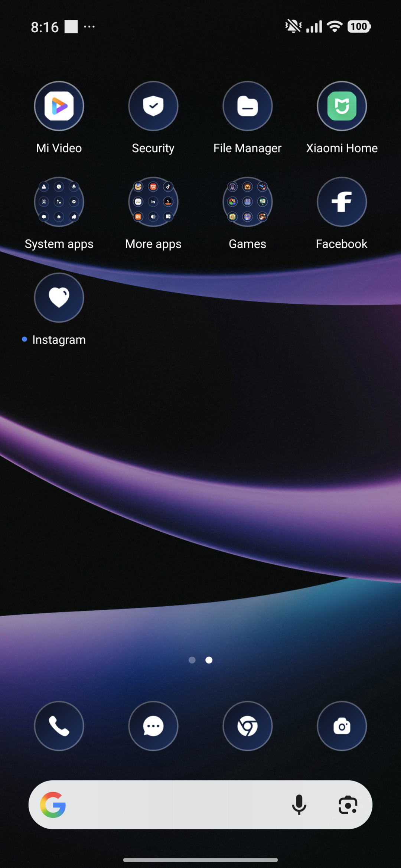Select the second page indicator dot

209,660
